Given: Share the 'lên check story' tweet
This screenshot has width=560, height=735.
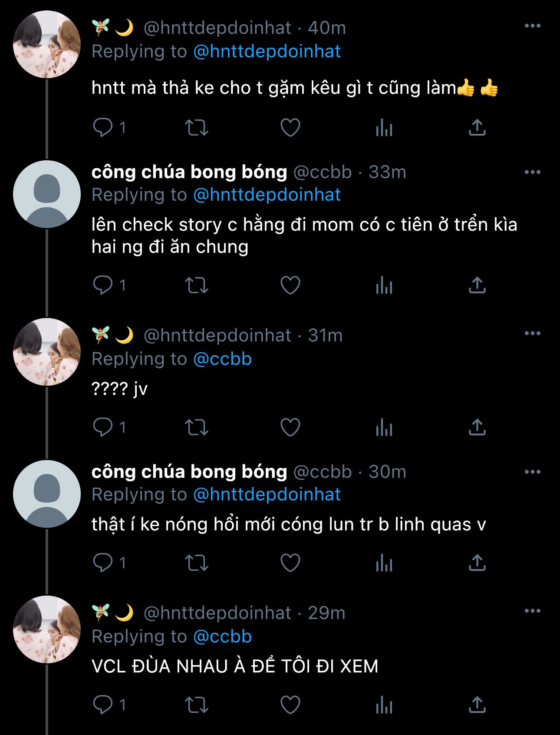Looking at the screenshot, I should (477, 285).
